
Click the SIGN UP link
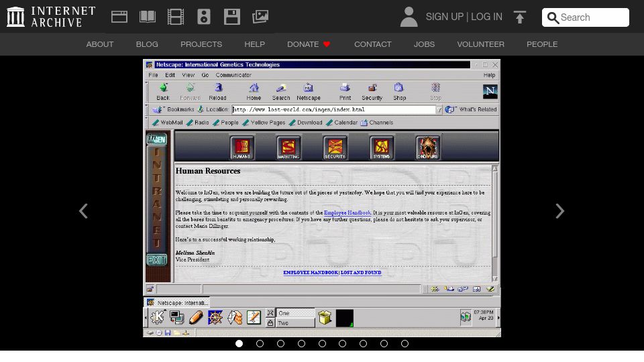444,17
